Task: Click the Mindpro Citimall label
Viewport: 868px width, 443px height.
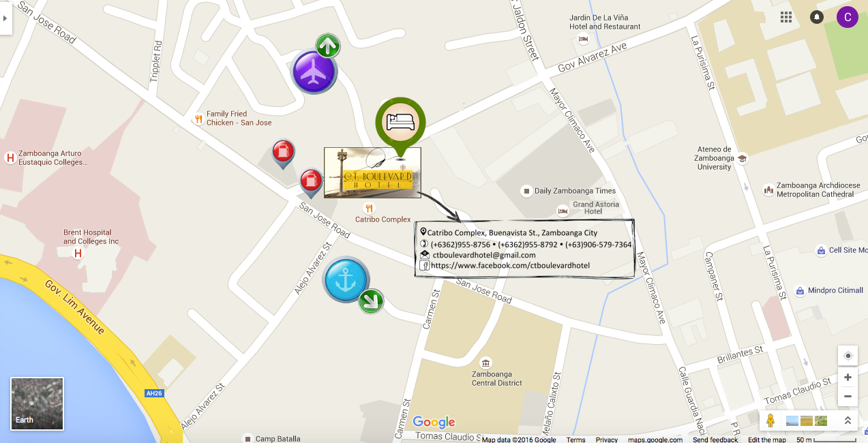Action: (x=836, y=290)
